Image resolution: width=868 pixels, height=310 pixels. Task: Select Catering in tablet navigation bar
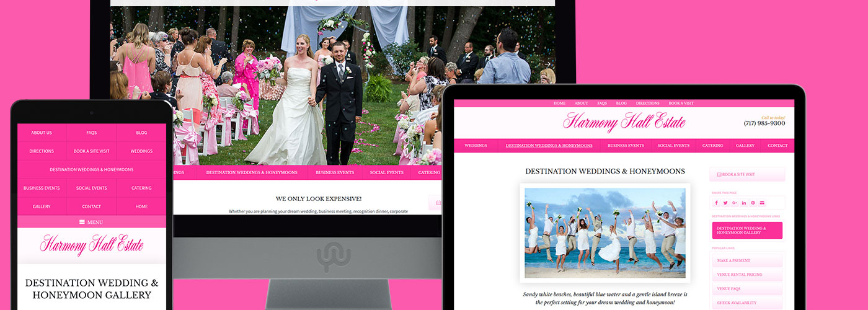coord(712,146)
